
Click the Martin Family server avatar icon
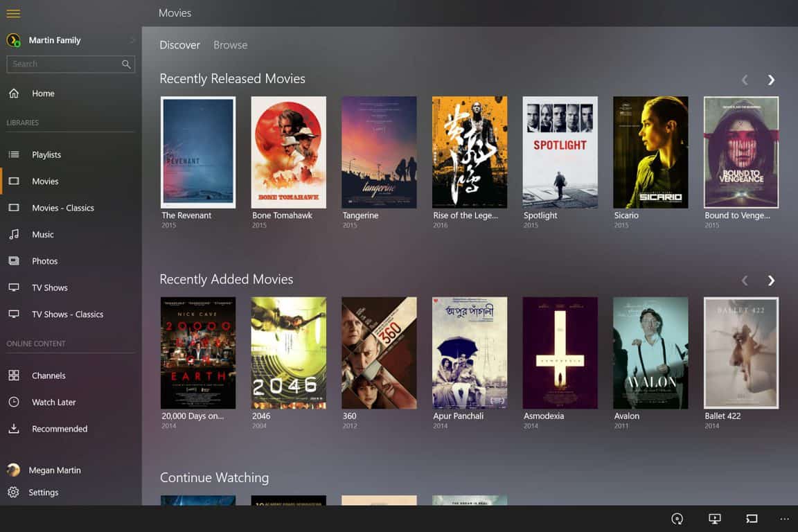point(13,40)
